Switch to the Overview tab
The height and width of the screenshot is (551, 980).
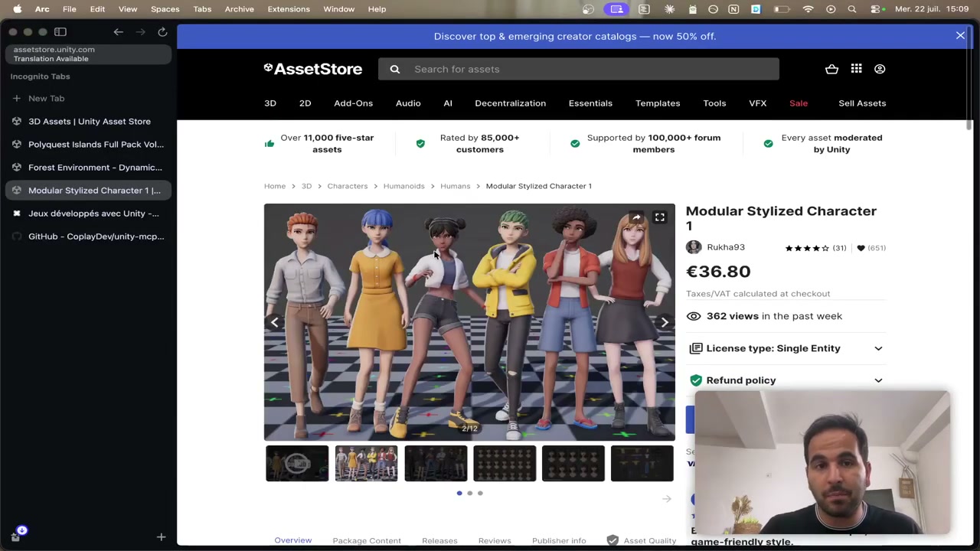(293, 540)
